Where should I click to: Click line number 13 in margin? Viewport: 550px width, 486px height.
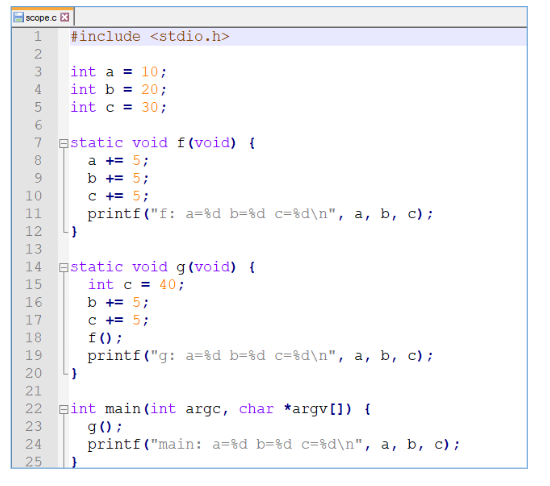34,249
